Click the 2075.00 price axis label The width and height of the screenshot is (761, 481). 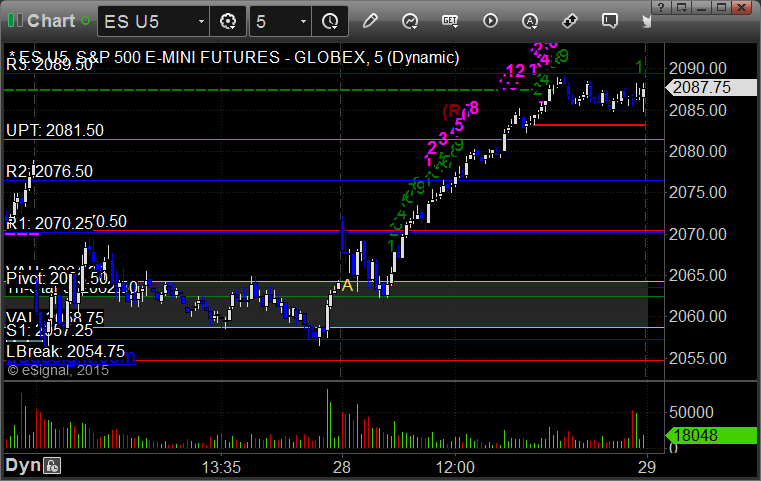point(697,193)
